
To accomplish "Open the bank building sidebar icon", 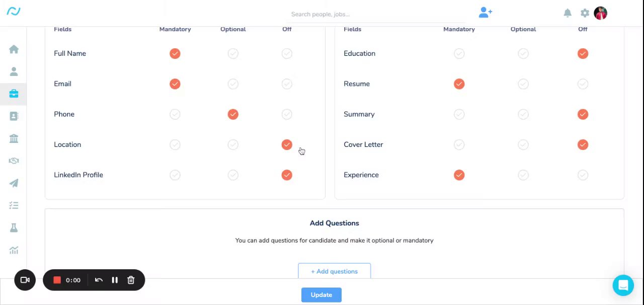I will coord(14,138).
